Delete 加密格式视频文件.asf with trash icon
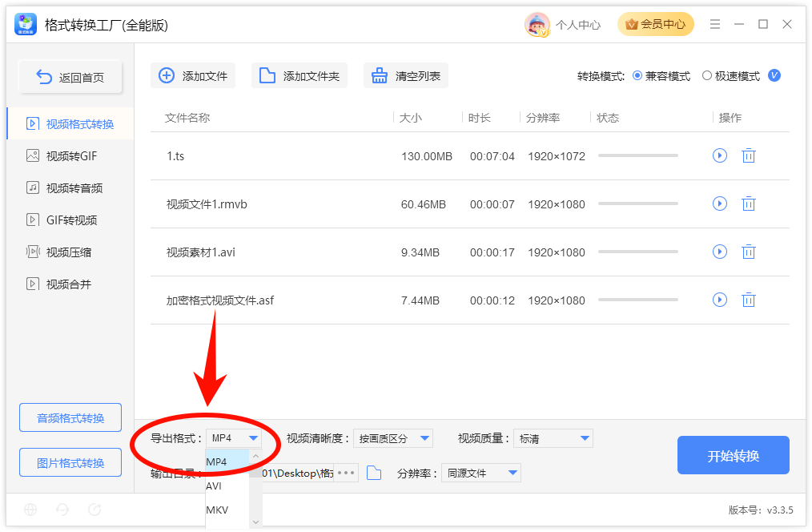Viewport: 812px width, 532px height. pyautogui.click(x=748, y=300)
